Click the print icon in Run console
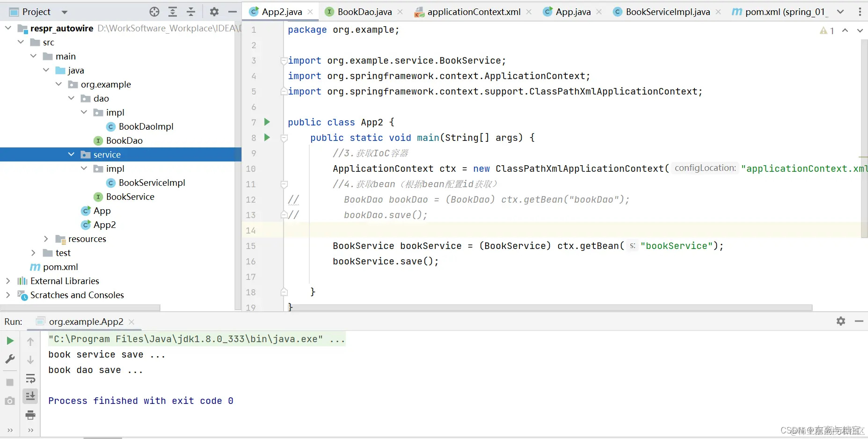The height and width of the screenshot is (439, 868). point(30,415)
